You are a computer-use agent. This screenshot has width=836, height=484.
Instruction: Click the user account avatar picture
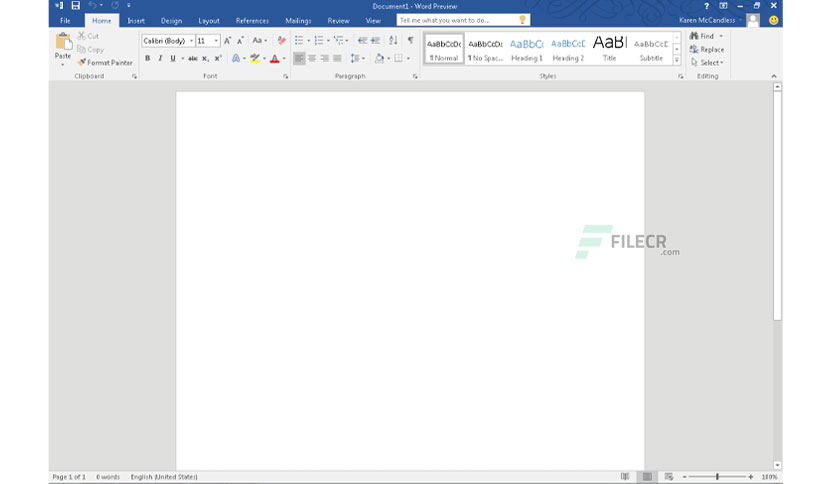click(753, 20)
